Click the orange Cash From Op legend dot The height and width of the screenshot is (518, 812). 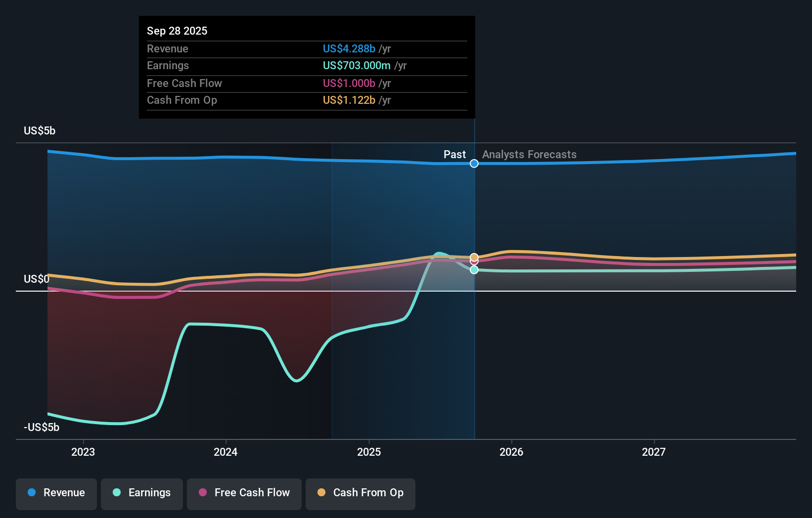point(321,493)
